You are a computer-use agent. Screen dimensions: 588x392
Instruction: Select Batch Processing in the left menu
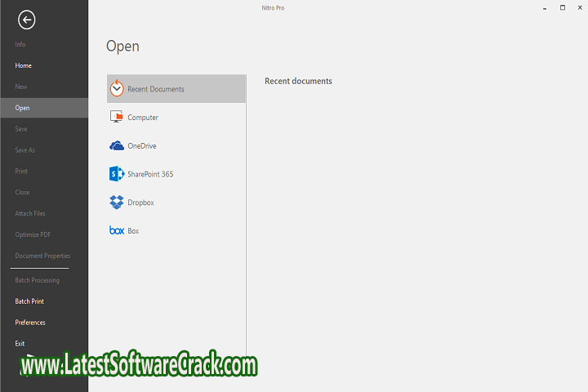37,280
